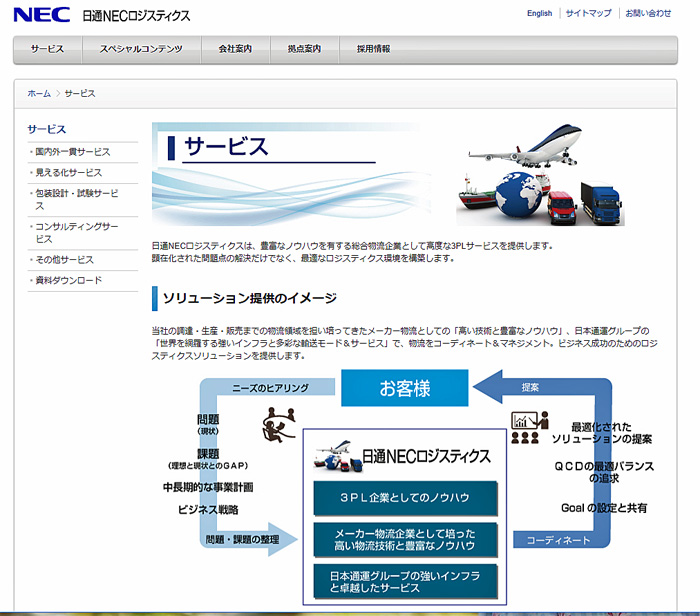Screen dimensions: 700x616
Task: Click the お客様 box in the diagram
Action: tap(404, 388)
